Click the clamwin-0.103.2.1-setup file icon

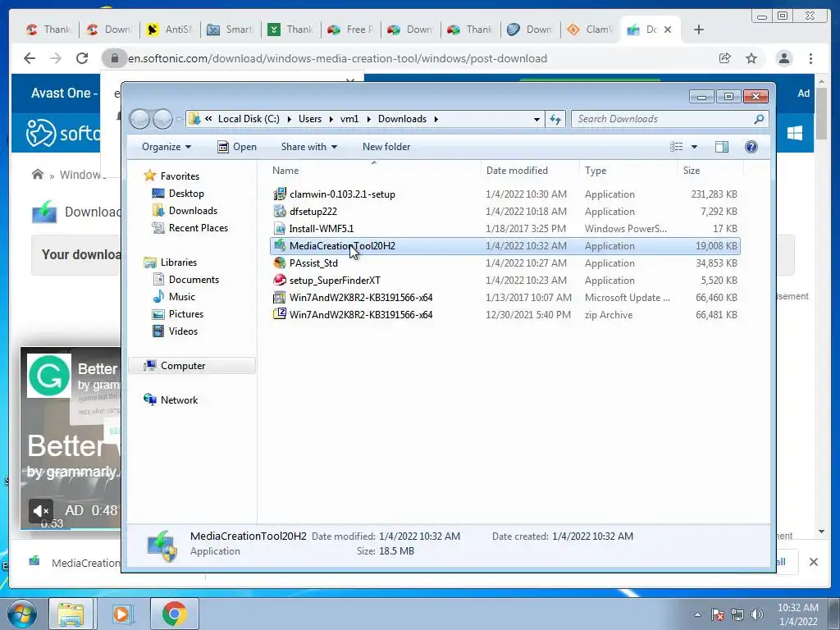tap(280, 194)
